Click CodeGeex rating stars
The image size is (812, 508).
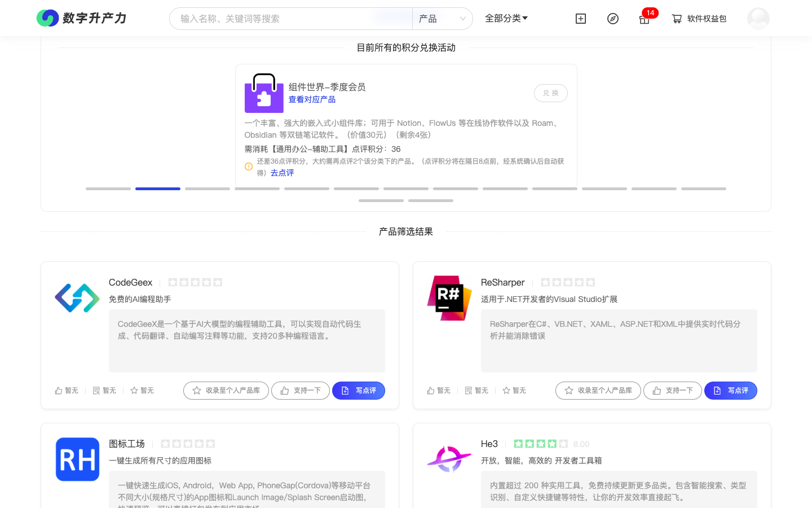[195, 282]
